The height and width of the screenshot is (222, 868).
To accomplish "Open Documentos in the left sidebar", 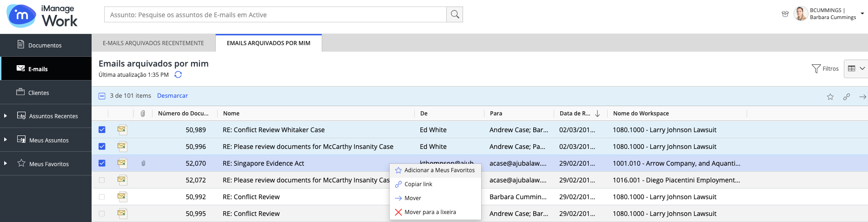I will (x=45, y=45).
